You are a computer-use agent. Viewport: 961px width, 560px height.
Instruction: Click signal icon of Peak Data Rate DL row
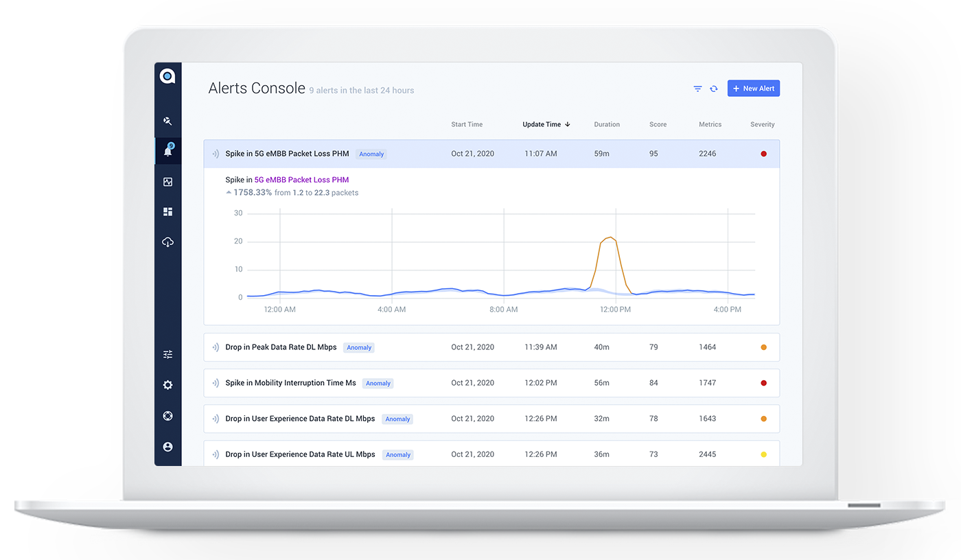pyautogui.click(x=216, y=347)
